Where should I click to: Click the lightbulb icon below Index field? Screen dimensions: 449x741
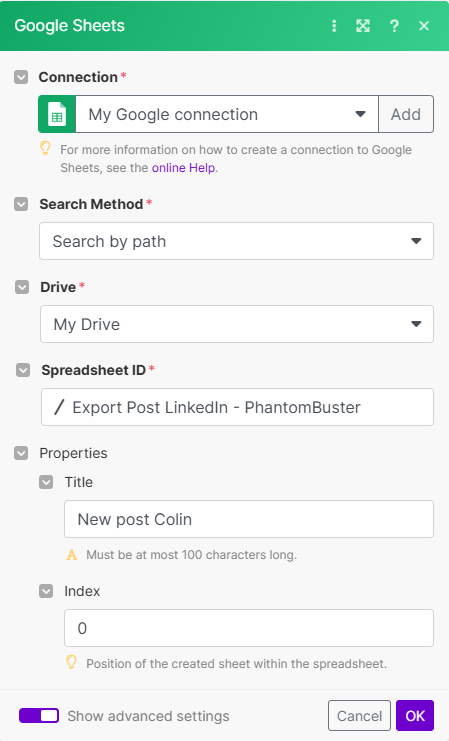(71, 662)
